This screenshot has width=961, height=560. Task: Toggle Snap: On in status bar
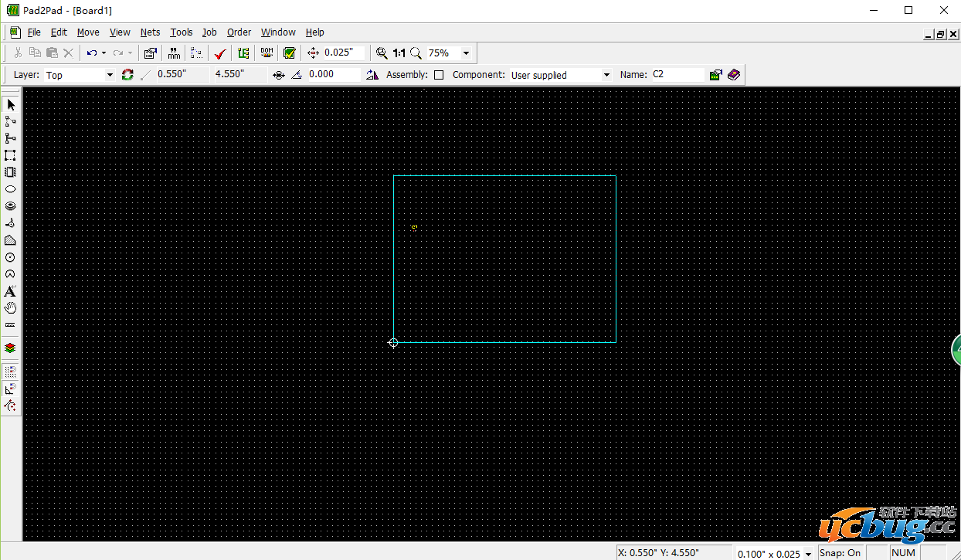point(840,552)
